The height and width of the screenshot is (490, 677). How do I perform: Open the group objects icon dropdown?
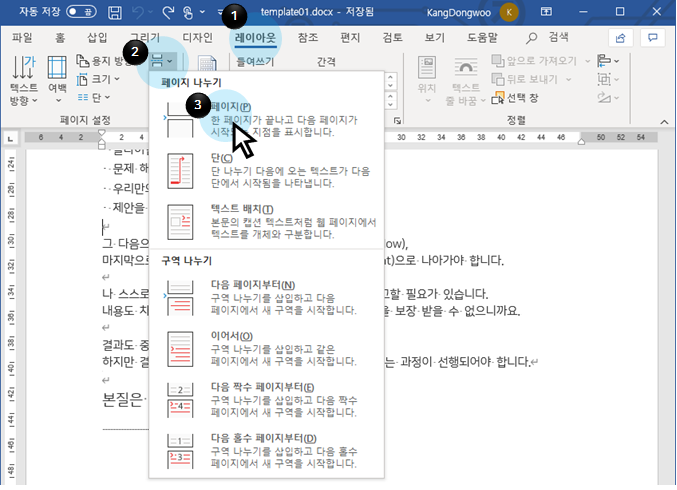pos(608,79)
